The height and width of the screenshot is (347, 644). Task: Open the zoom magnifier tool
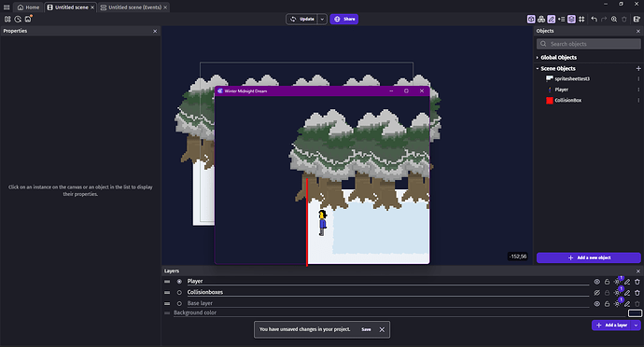[x=614, y=20]
